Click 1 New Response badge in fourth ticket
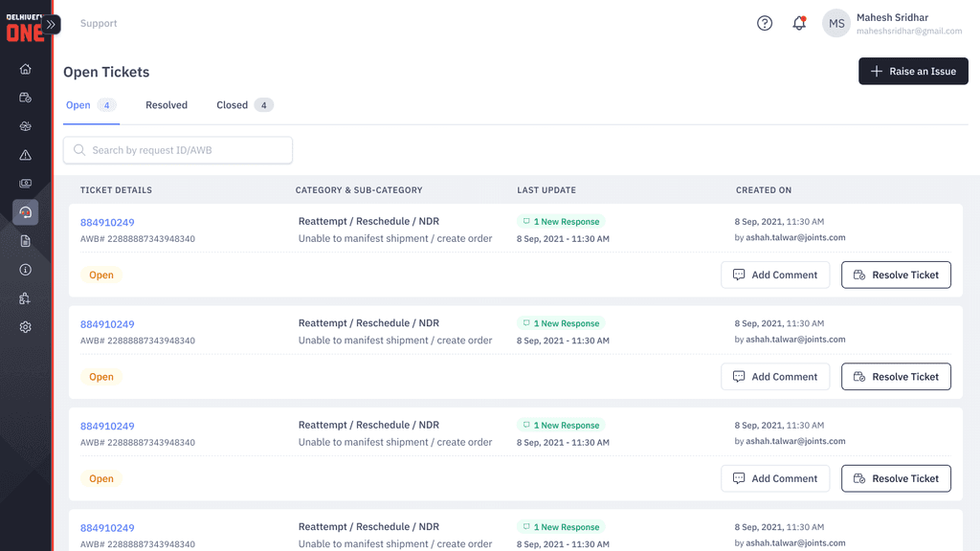980x551 pixels. (x=561, y=527)
